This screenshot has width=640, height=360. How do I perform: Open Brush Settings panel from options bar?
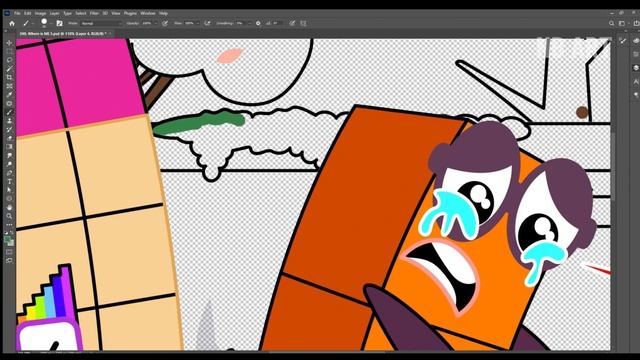[60, 23]
